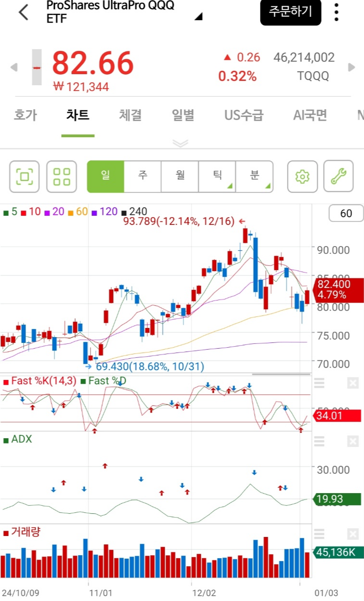Tap the 19.93 ADX value tag
Screen dimensions: 364x601
point(337,499)
